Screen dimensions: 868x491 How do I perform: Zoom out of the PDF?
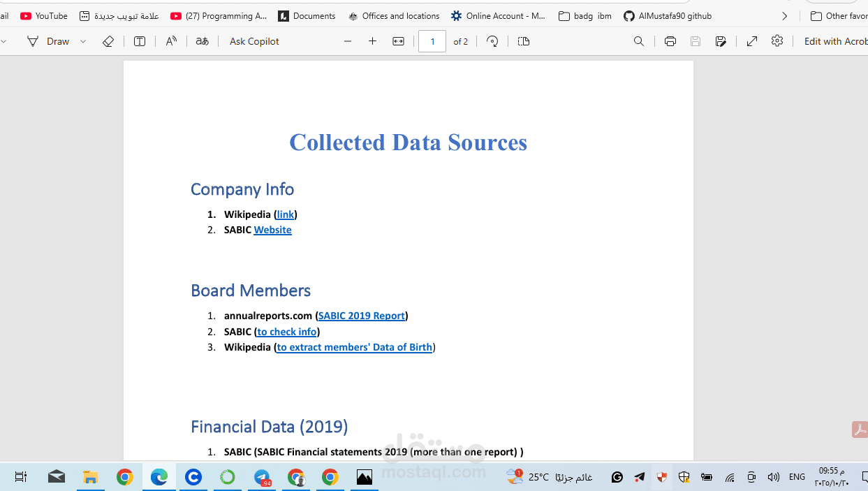click(x=348, y=41)
